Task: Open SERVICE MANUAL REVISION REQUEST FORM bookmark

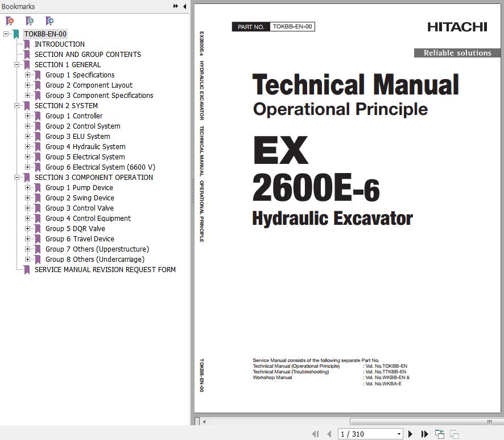Action: (105, 270)
